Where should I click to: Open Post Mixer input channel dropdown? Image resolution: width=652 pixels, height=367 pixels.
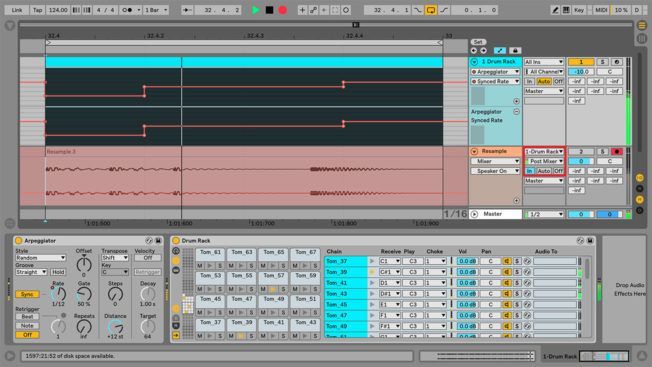544,161
